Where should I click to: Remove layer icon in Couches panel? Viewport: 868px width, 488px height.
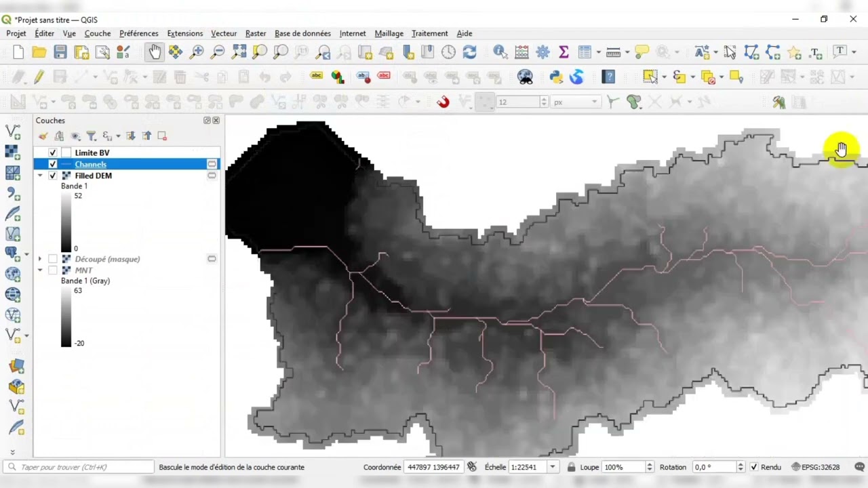[x=162, y=136]
